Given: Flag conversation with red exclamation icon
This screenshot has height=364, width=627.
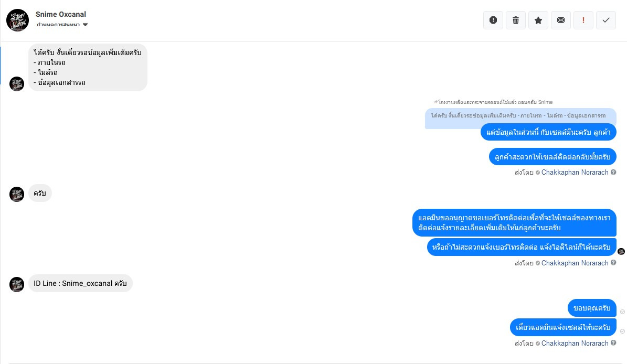Looking at the screenshot, I should tap(583, 20).
